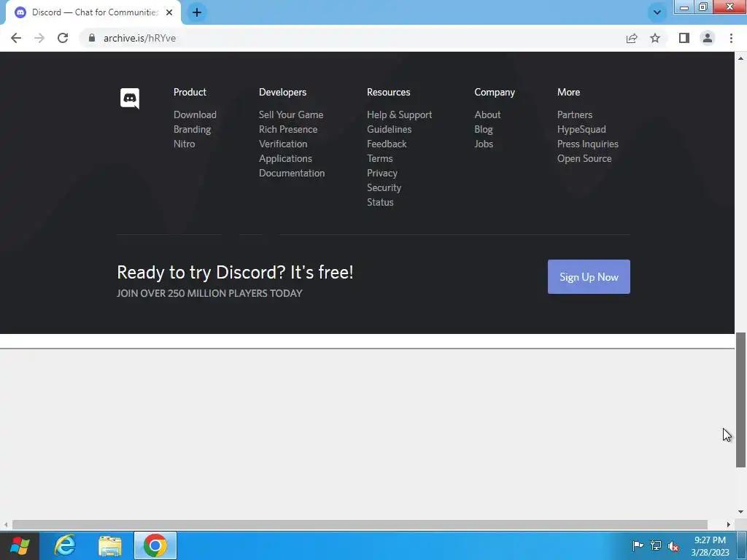Open the taskbar clock showing 9:27 PM
The image size is (747, 560).
[x=710, y=546]
